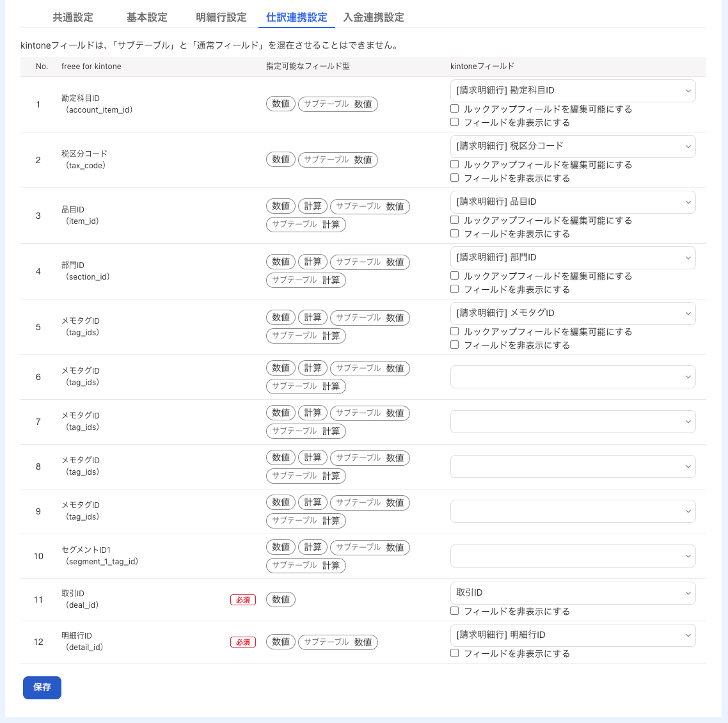Enable lookup editing for 税区分コード row
Image resolution: width=728 pixels, height=723 pixels.
point(455,164)
